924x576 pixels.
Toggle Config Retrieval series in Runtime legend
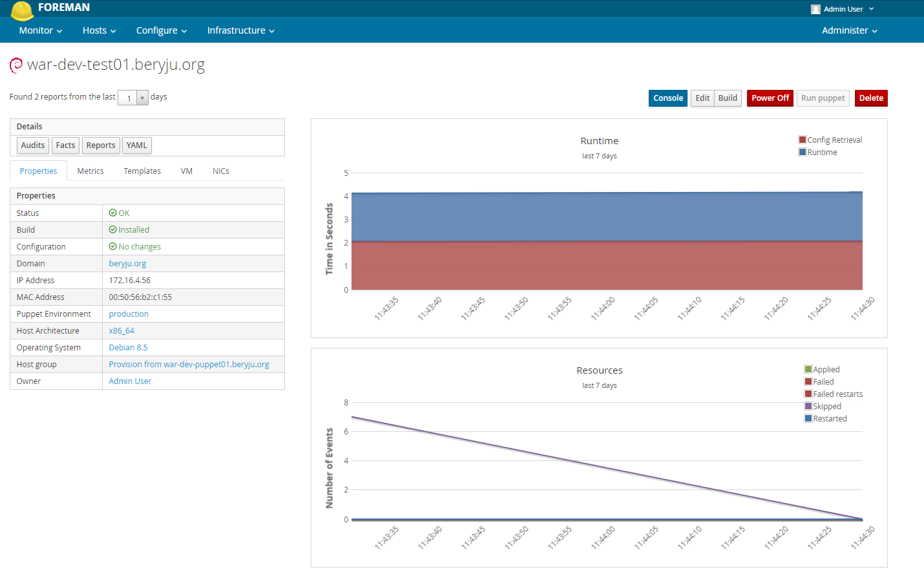pos(803,140)
